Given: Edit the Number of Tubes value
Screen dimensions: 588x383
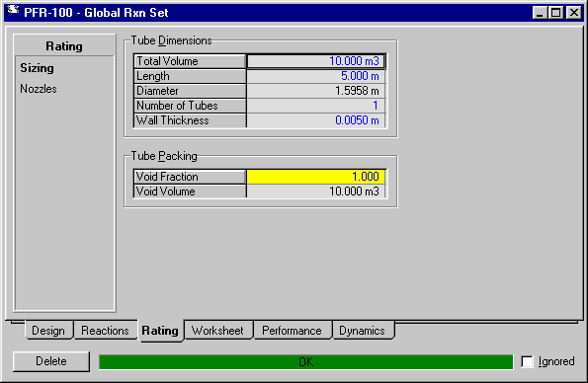Looking at the screenshot, I should (x=316, y=106).
